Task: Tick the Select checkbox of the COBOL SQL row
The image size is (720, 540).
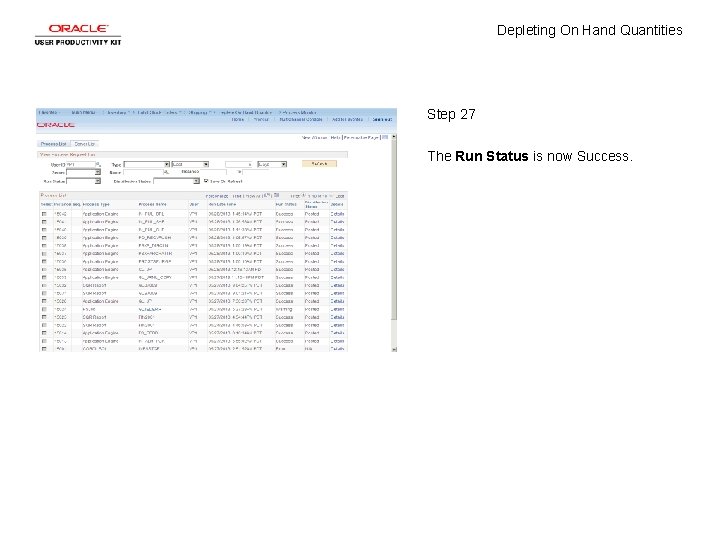Action: pyautogui.click(x=44, y=349)
